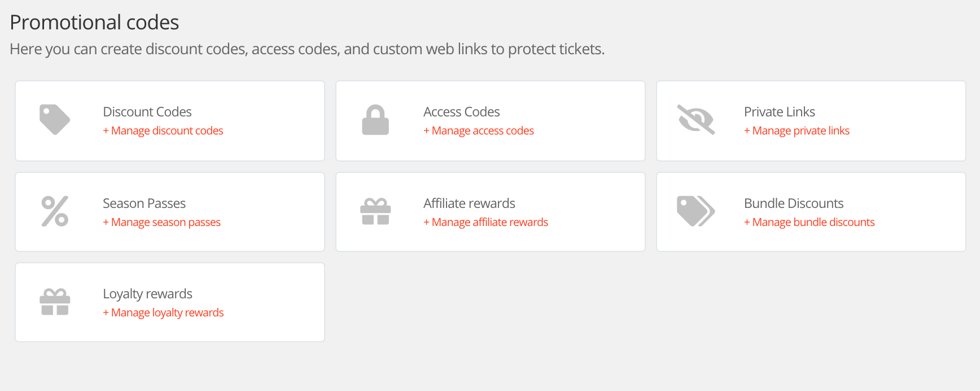Click the Private Links crossed-eye icon
This screenshot has width=980, height=391.
pos(696,119)
